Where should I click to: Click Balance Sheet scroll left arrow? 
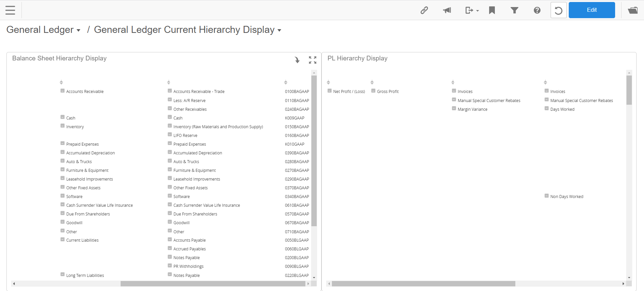point(14,284)
